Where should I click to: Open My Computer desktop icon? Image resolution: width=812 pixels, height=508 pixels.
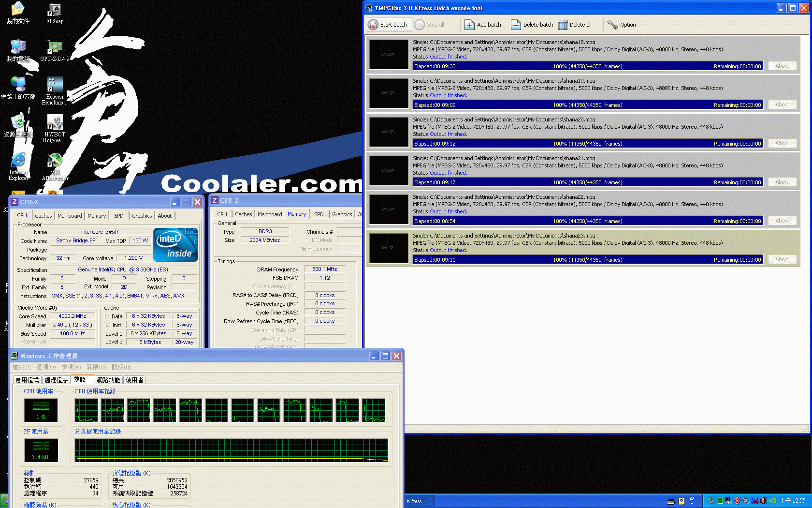18,51
